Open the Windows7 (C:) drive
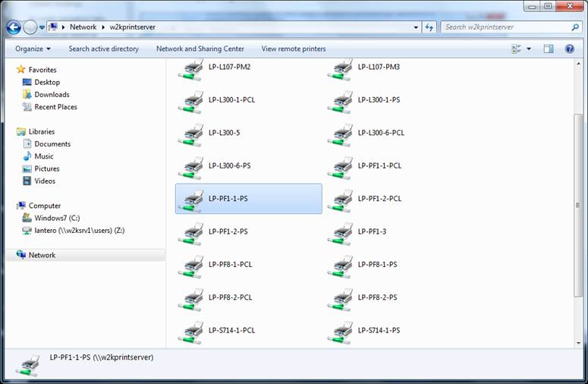588x384 pixels. click(x=52, y=218)
